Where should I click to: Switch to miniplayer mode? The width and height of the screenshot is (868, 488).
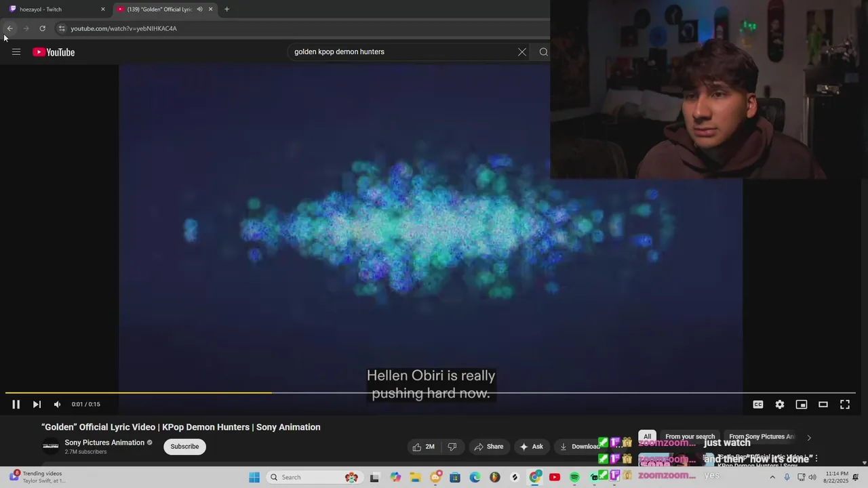[x=802, y=405]
